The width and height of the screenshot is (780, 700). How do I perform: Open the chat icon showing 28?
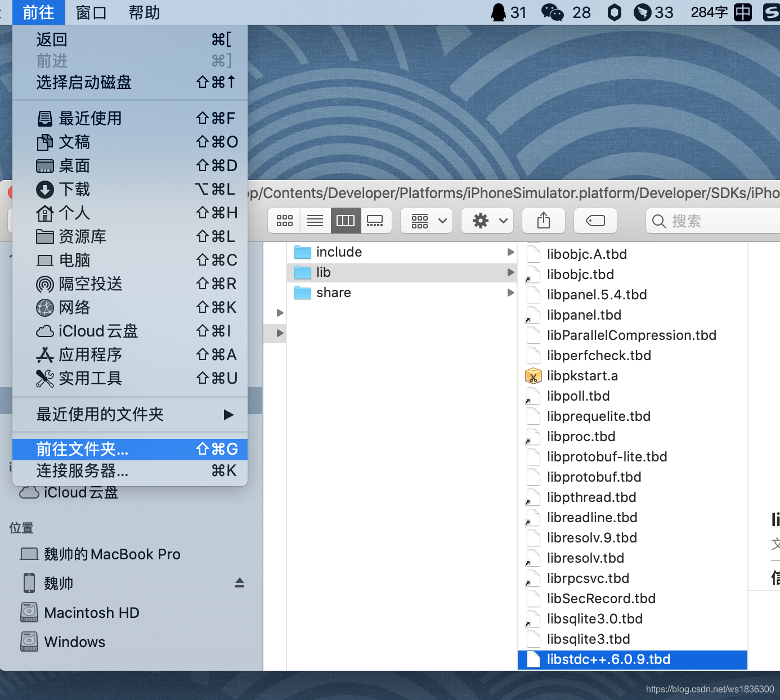coord(552,12)
